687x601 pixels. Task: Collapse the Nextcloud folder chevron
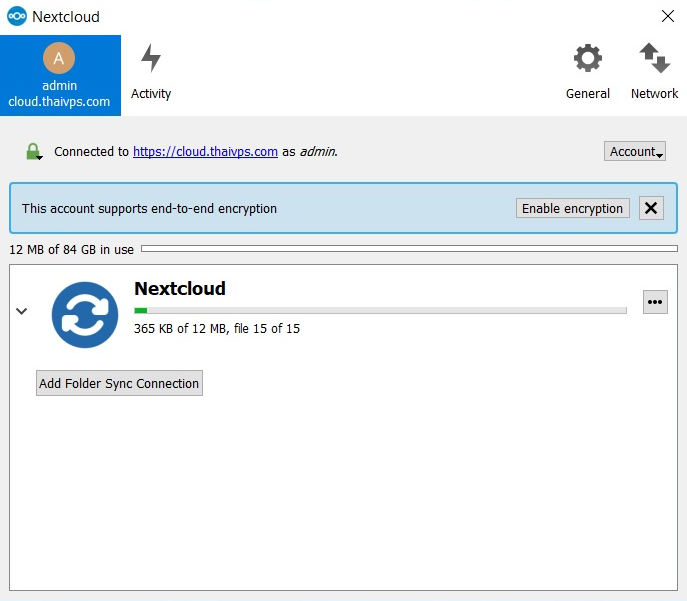point(22,311)
